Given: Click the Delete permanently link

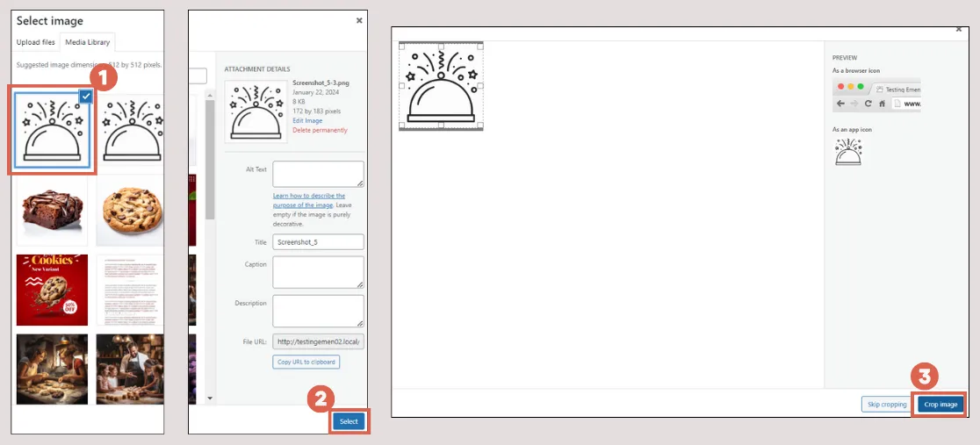Looking at the screenshot, I should click(320, 130).
